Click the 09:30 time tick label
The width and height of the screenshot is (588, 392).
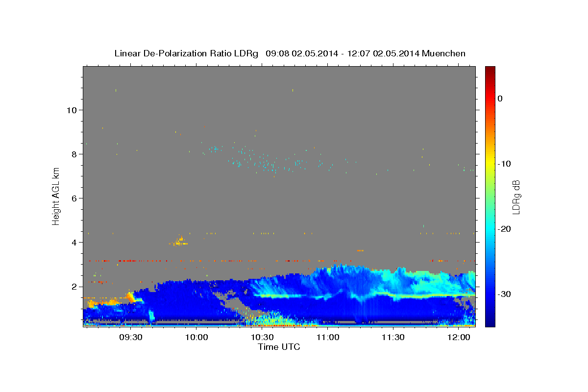point(132,338)
